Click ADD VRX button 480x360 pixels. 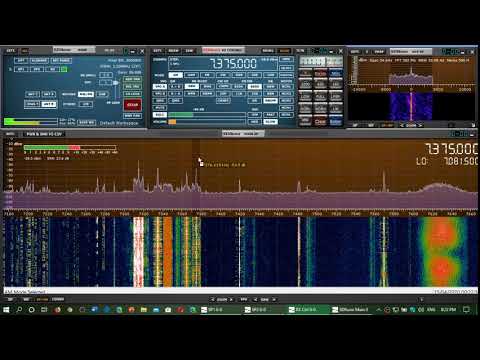[x=132, y=79]
